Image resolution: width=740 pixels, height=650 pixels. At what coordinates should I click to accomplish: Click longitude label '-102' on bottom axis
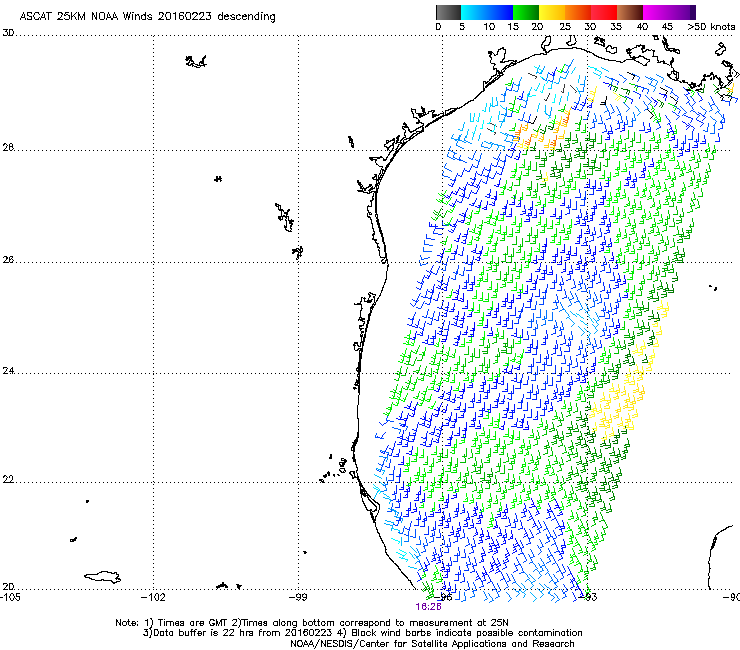pyautogui.click(x=153, y=597)
